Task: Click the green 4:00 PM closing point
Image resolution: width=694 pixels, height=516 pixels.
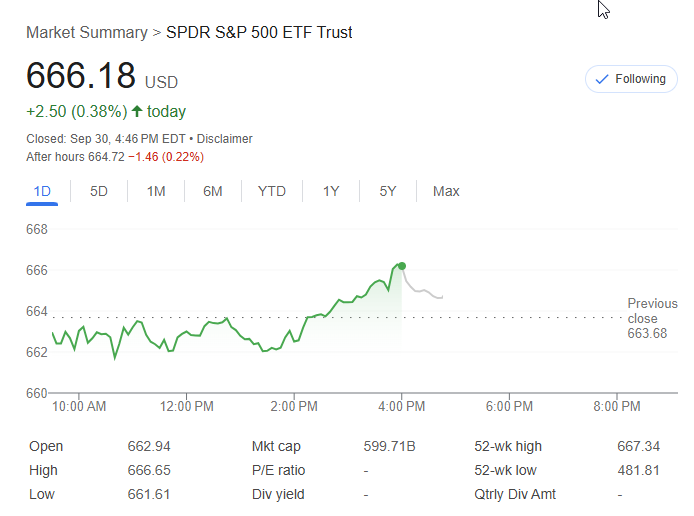Action: [402, 266]
